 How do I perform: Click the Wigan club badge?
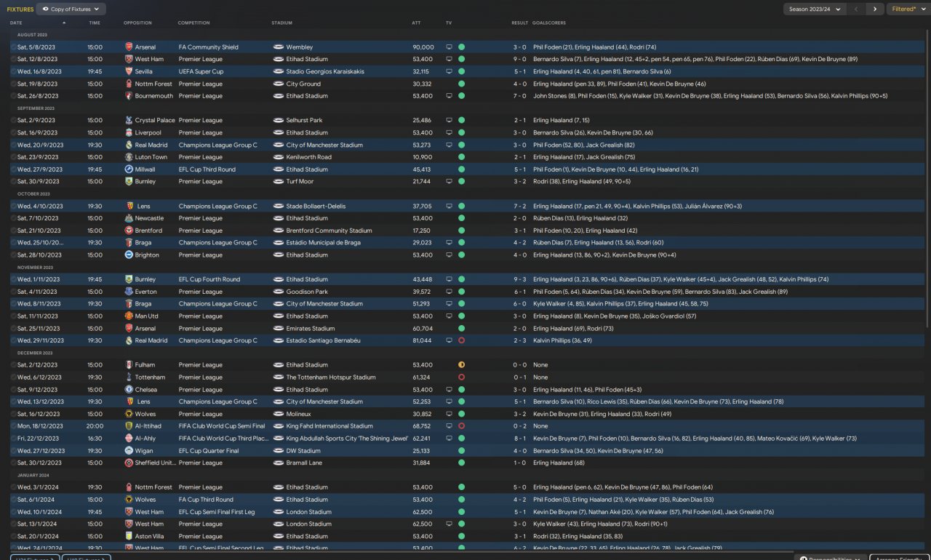129,451
